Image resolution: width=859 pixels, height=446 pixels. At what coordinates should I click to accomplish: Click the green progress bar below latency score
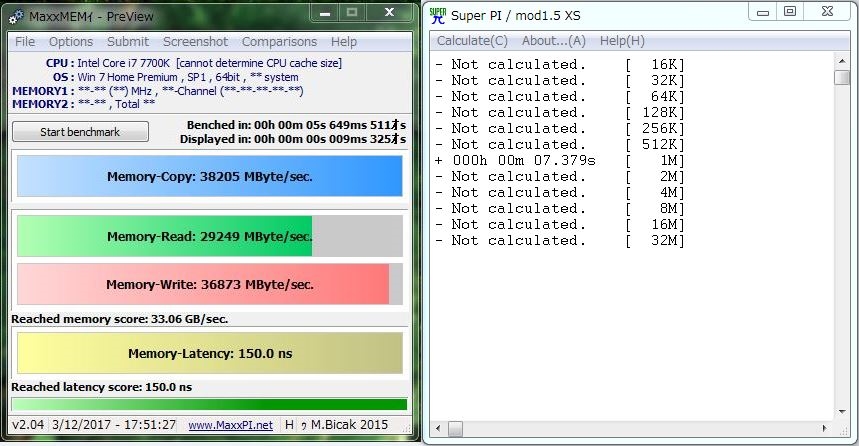209,404
